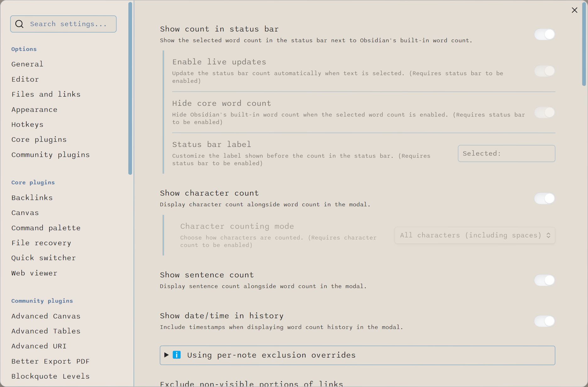Image resolution: width=588 pixels, height=387 pixels.
Task: Open the Character counting mode dropdown
Action: click(474, 235)
